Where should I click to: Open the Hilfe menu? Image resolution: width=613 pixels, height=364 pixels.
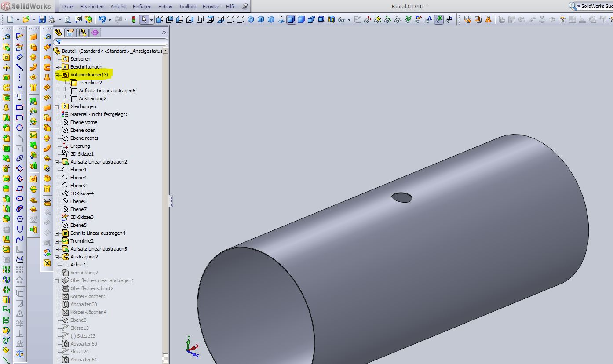[x=230, y=7]
